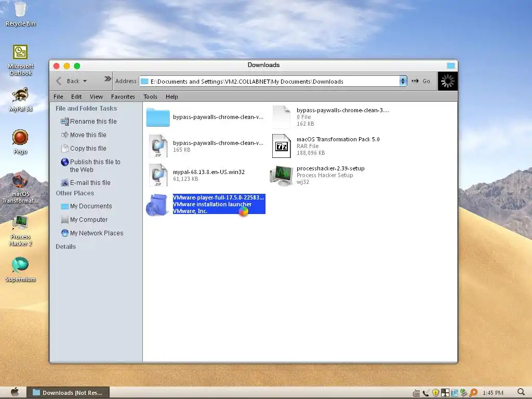Select the bypass-paywalls-chrome-clean folder icon

point(158,117)
